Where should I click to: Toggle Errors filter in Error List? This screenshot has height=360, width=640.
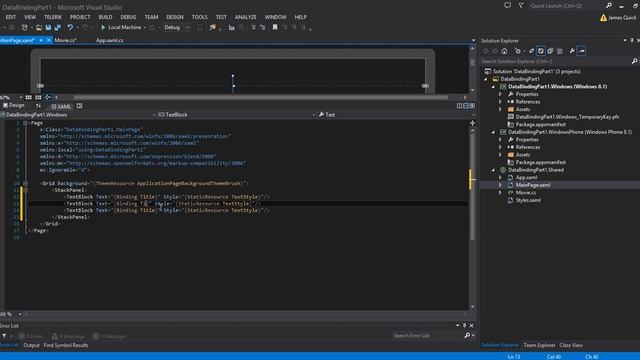point(31,336)
